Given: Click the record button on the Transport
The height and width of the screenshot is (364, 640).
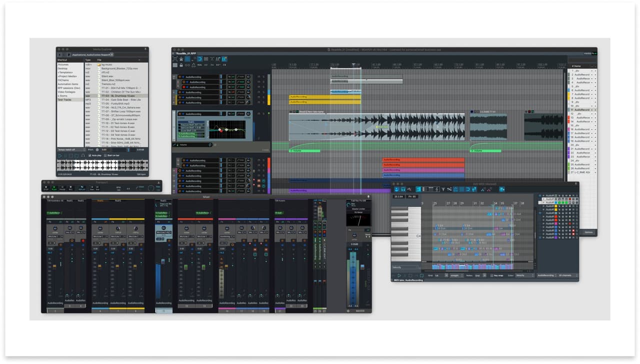Looking at the screenshot, I should tap(70, 187).
